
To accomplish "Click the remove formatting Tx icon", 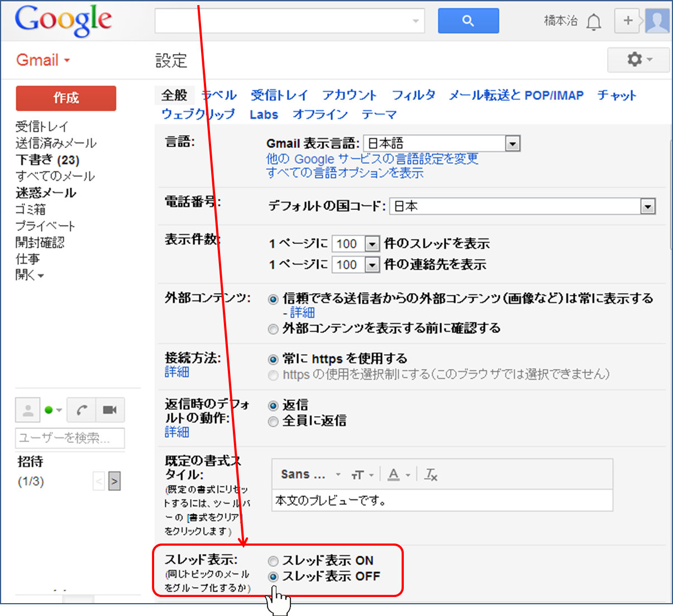I will click(431, 475).
